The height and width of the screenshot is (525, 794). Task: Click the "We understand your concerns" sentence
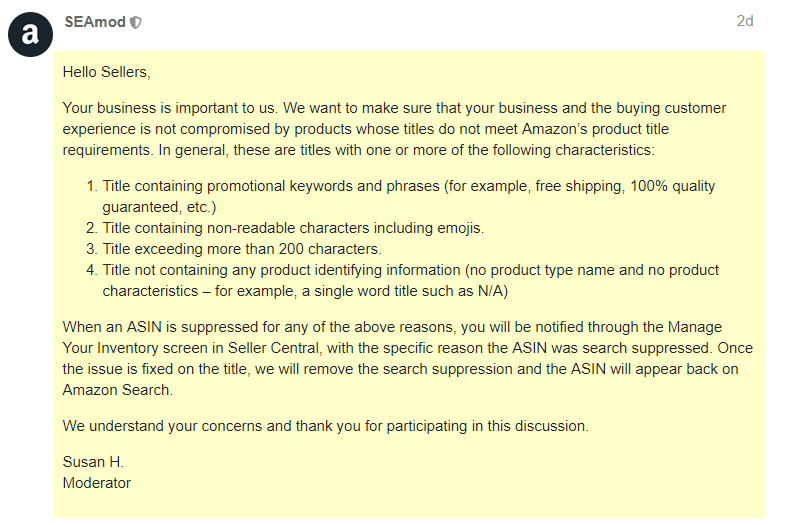pos(326,426)
